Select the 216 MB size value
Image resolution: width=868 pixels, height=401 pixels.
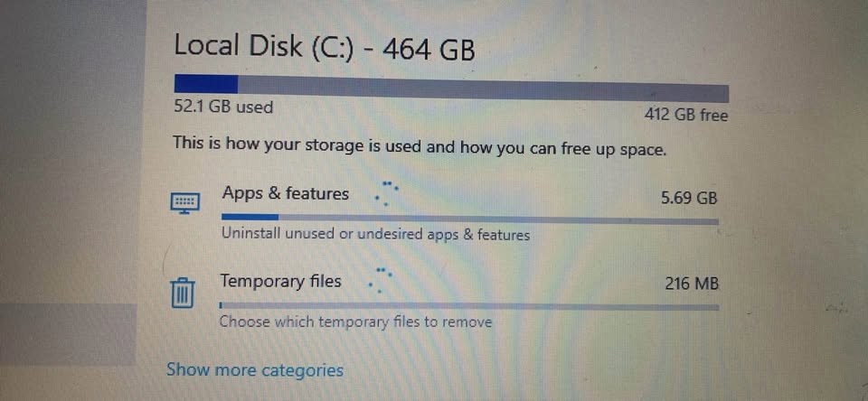pos(692,284)
